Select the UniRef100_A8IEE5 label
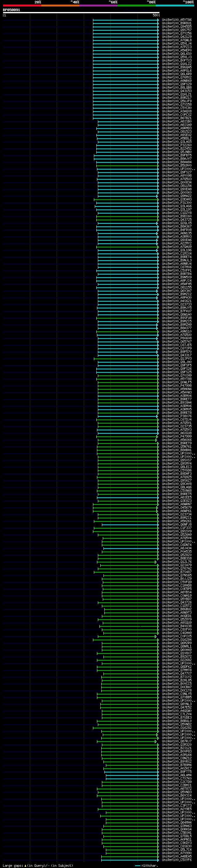 [177, 497]
